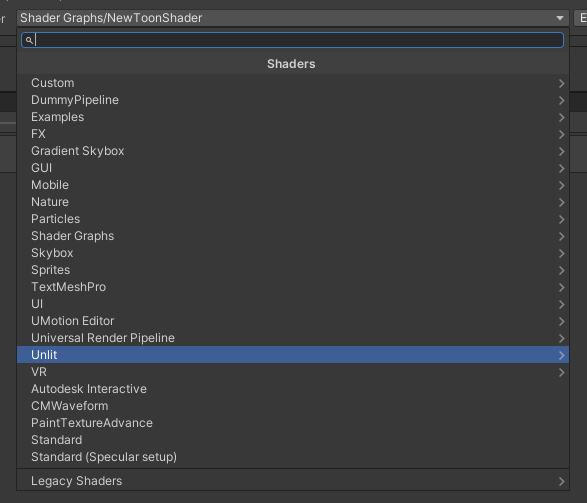Choose the Autodesk Interactive shader

293,389
